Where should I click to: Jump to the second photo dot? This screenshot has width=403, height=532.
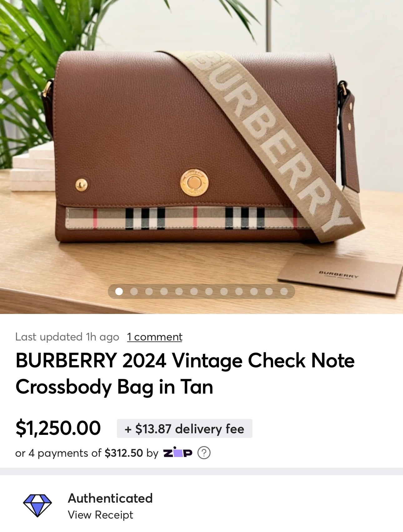click(x=134, y=291)
